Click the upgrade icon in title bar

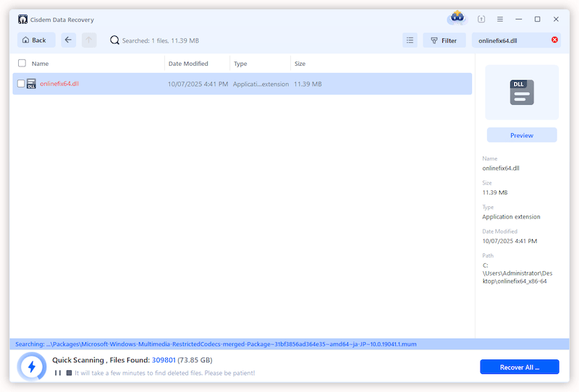[482, 20]
